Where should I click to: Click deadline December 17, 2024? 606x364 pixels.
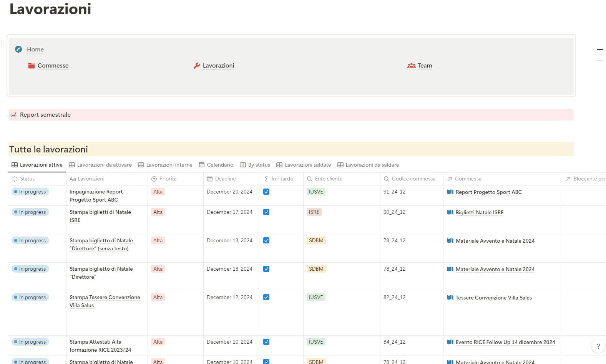coord(229,212)
